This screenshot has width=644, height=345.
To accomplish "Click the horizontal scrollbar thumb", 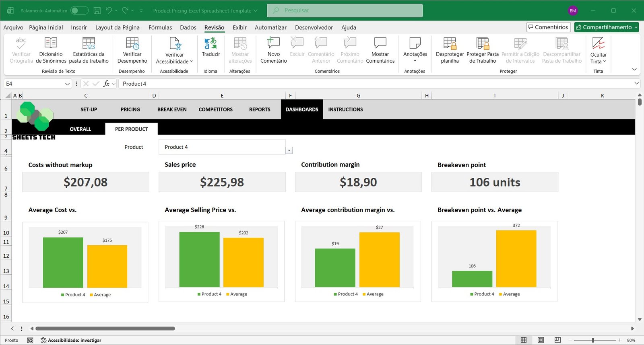I will coord(105,329).
